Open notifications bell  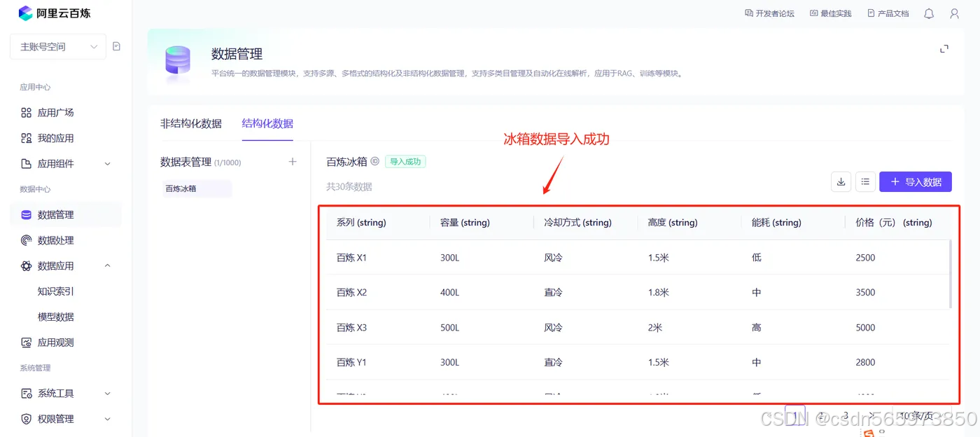[929, 13]
